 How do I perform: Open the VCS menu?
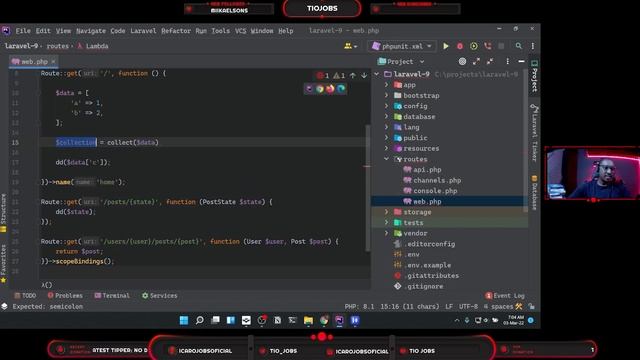(x=240, y=31)
